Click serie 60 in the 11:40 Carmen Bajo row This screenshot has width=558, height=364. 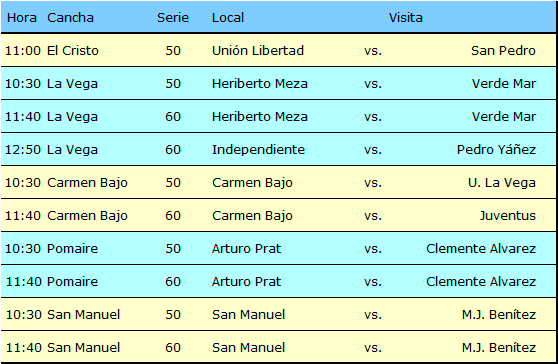pos(173,216)
